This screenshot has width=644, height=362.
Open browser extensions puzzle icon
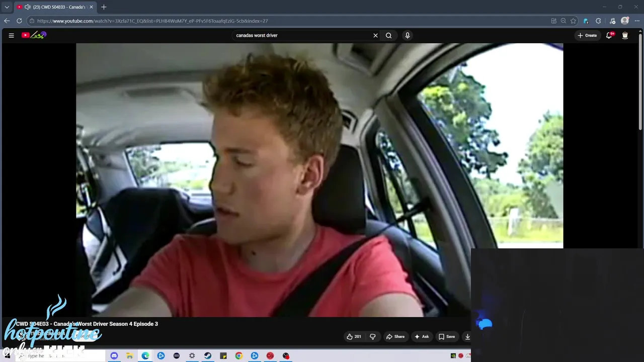(598, 21)
